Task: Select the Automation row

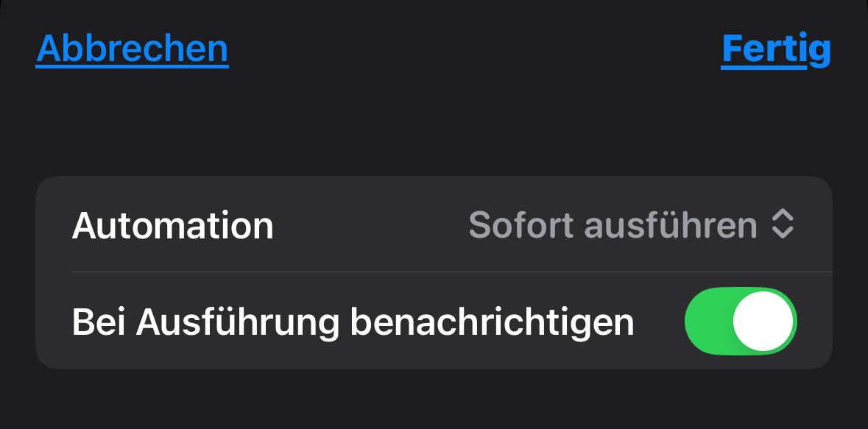Action: pyautogui.click(x=434, y=225)
